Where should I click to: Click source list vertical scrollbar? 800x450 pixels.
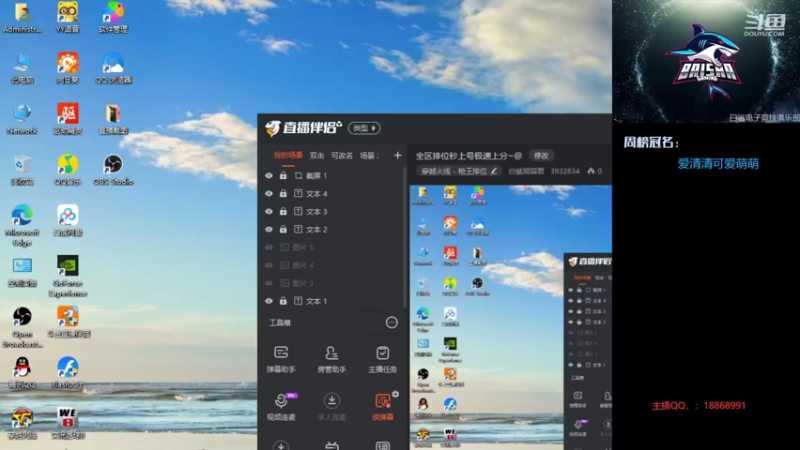click(x=405, y=237)
